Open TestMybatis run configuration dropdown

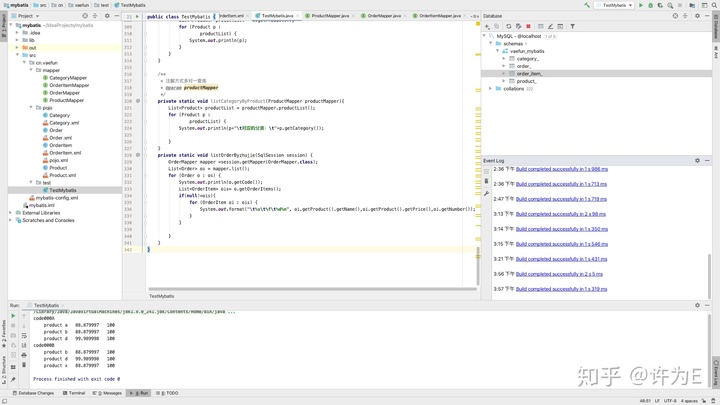click(x=614, y=5)
